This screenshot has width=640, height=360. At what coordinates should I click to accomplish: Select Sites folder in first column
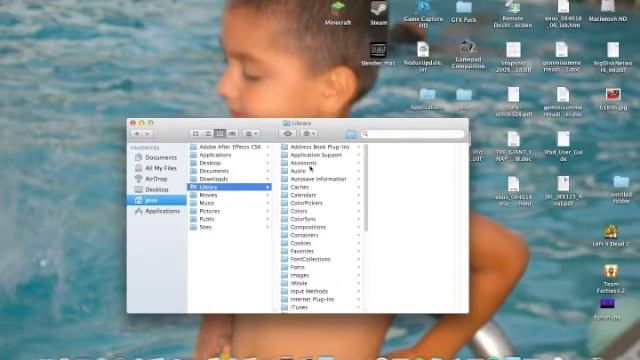point(229,227)
